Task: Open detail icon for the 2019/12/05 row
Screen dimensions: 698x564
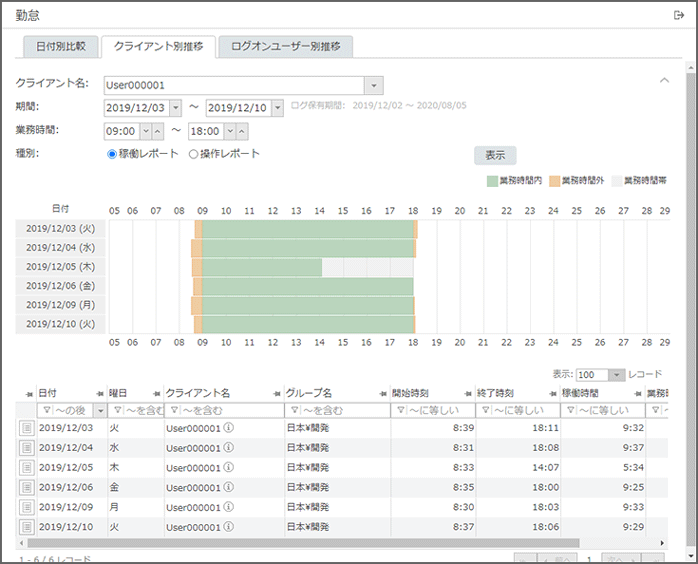Action: (27, 467)
